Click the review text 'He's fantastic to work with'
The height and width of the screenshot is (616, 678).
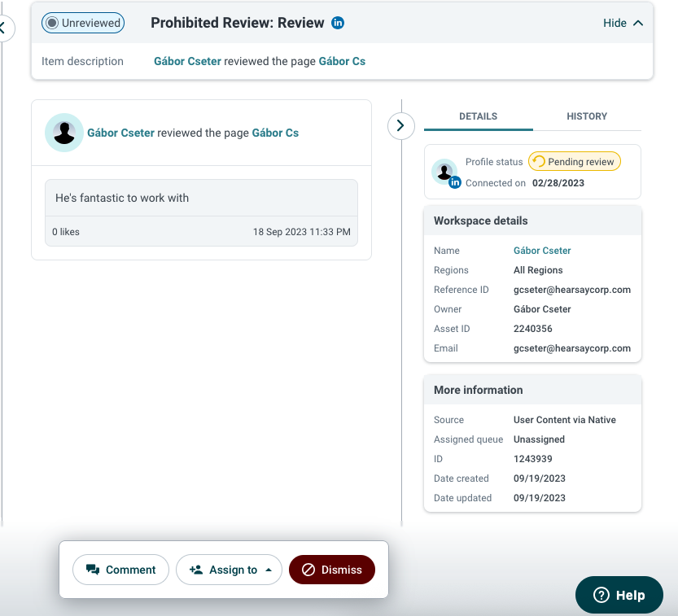[122, 198]
